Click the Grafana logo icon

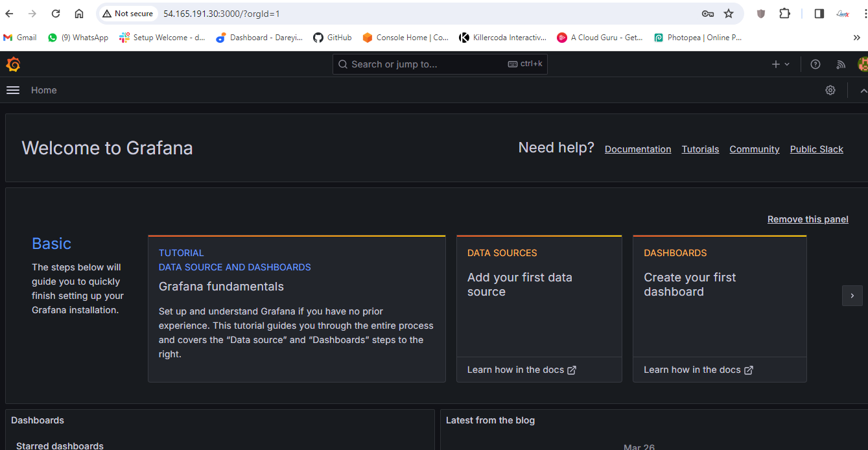click(13, 64)
